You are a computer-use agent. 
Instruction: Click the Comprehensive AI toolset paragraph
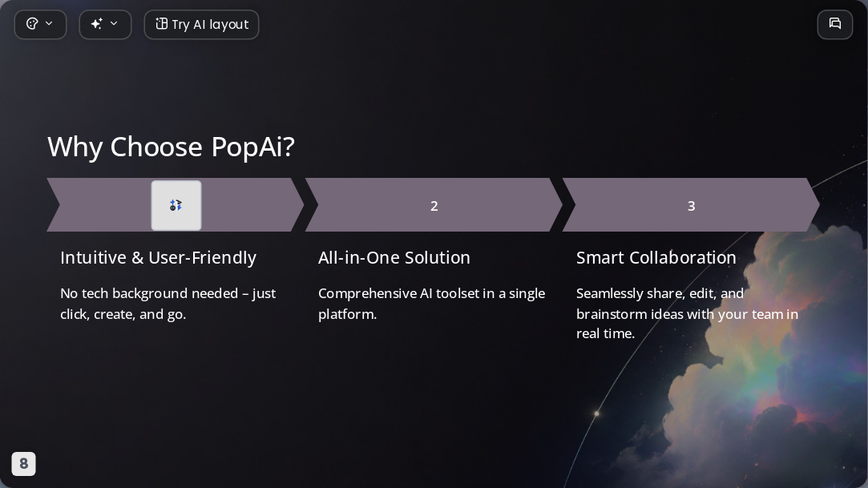tap(431, 304)
